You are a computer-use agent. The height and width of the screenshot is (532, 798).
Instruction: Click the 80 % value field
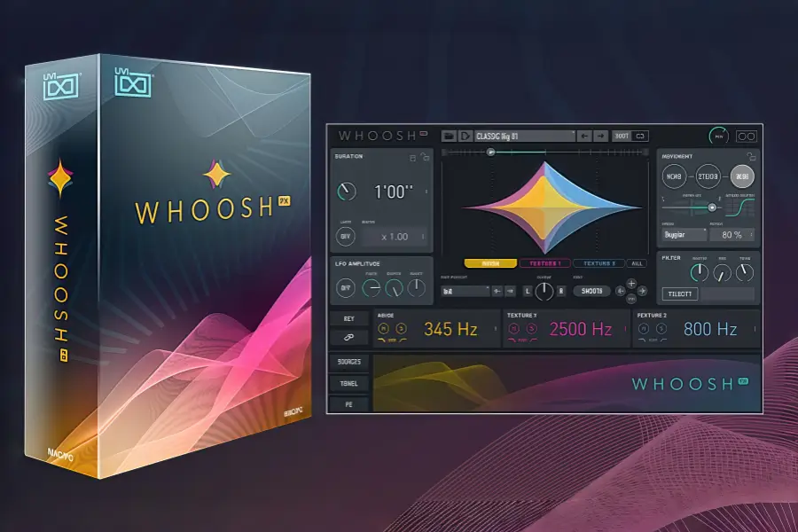(x=731, y=235)
